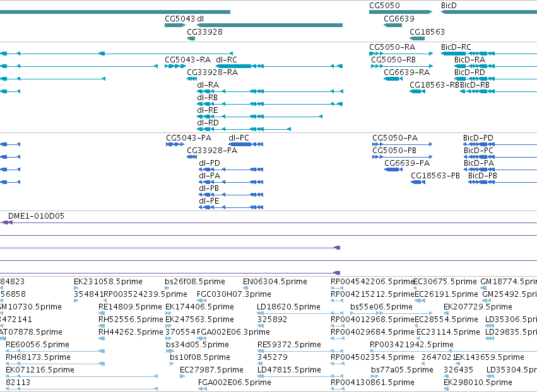Select the BicD-PC protein label

[x=478, y=151]
